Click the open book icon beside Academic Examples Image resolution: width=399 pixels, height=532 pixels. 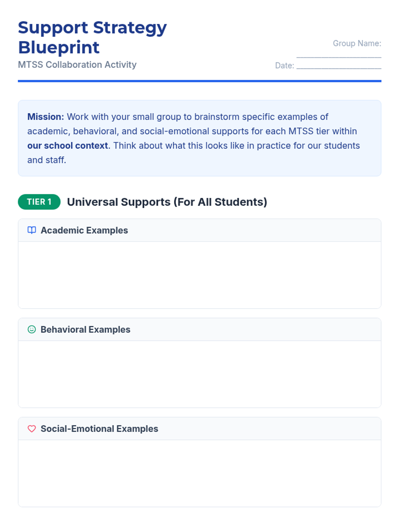[32, 230]
